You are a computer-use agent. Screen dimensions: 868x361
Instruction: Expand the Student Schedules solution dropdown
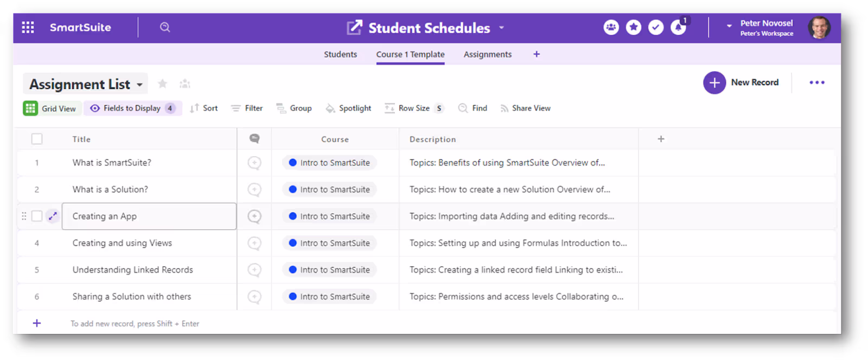pos(501,28)
